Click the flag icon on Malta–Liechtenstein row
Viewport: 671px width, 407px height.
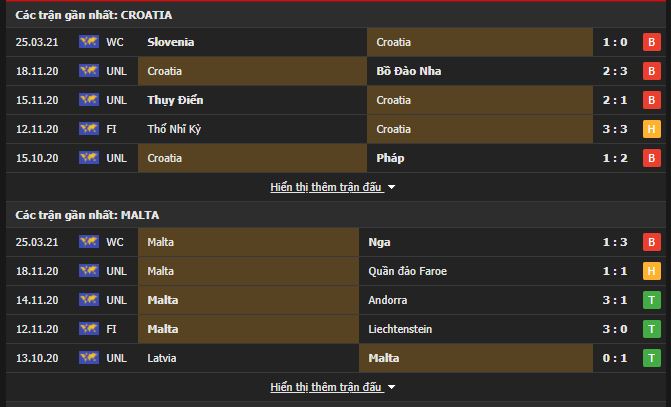tap(89, 329)
